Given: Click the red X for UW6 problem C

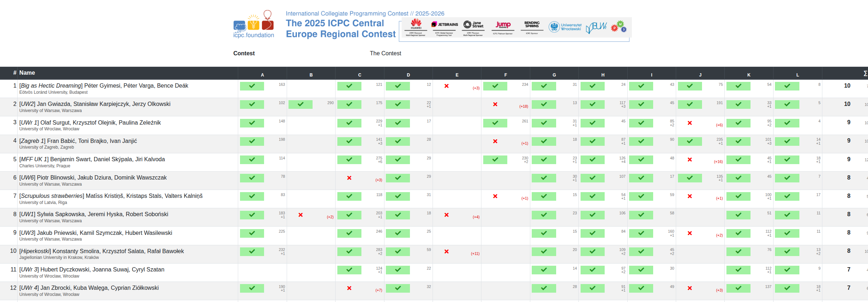Looking at the screenshot, I should [349, 178].
